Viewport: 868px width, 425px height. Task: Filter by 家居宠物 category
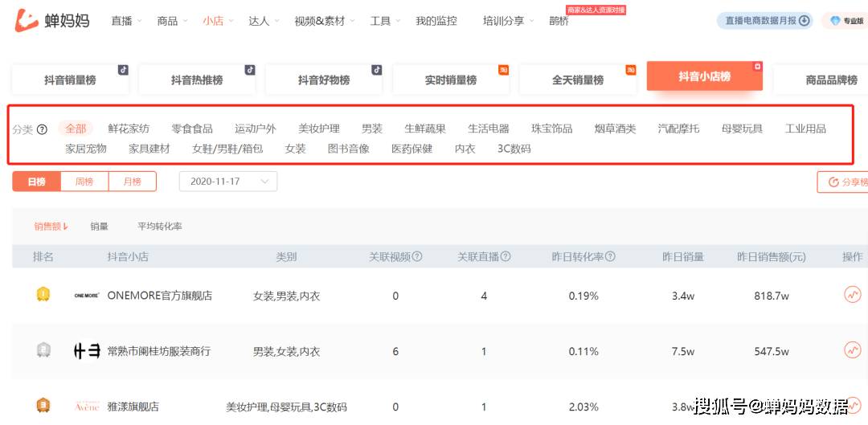(86, 149)
